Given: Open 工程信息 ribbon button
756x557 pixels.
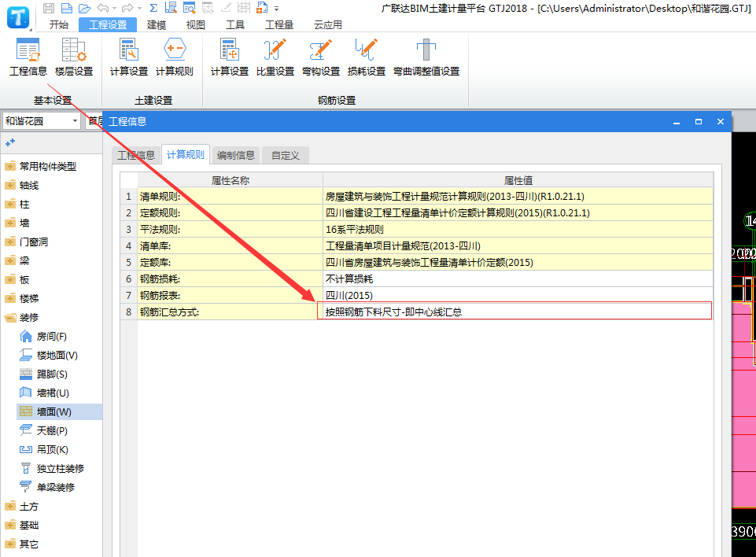Looking at the screenshot, I should 28,57.
